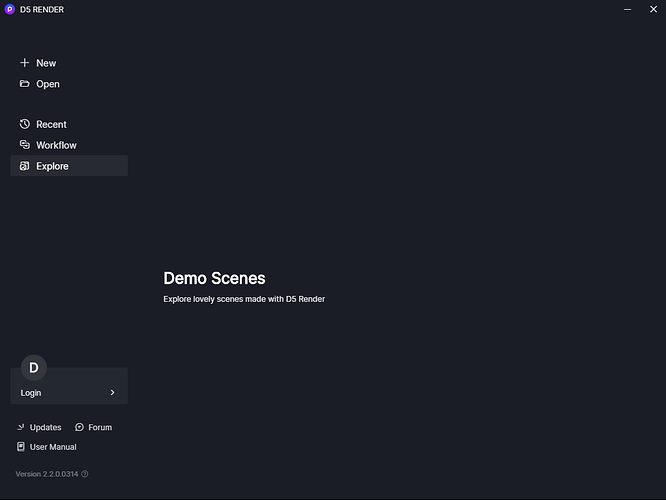Screen dimensions: 666x500
Task: Open the Login account panel
Action: pos(69,386)
